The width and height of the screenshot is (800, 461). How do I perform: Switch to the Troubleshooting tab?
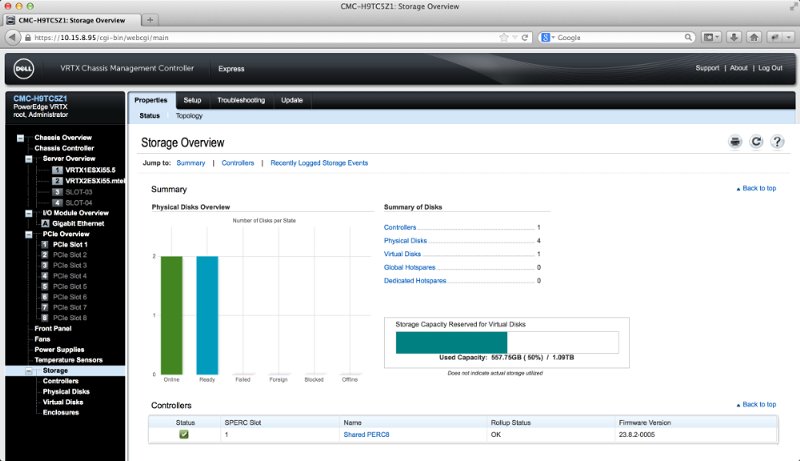click(241, 100)
